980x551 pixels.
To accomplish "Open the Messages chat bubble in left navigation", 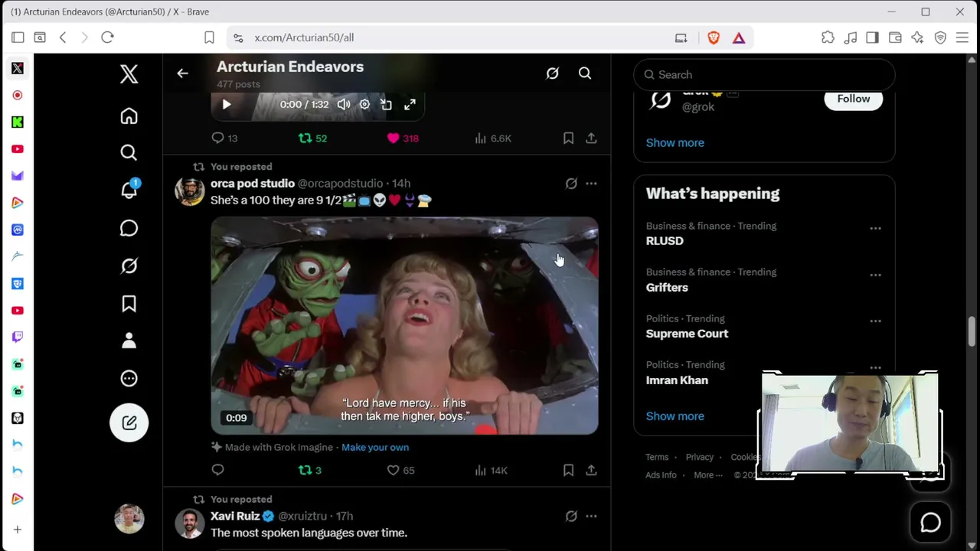I will 129,228.
